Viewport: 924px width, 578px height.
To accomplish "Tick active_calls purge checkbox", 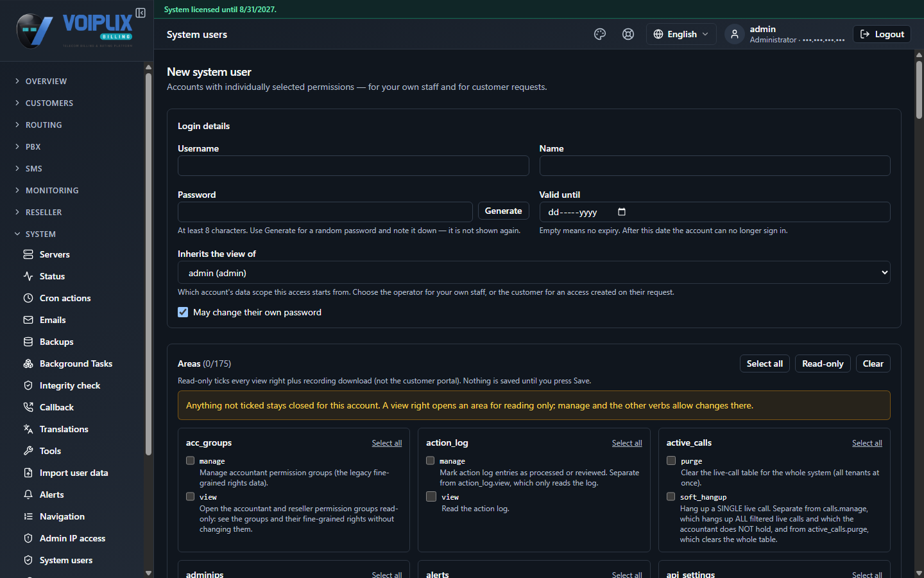I will [x=671, y=460].
